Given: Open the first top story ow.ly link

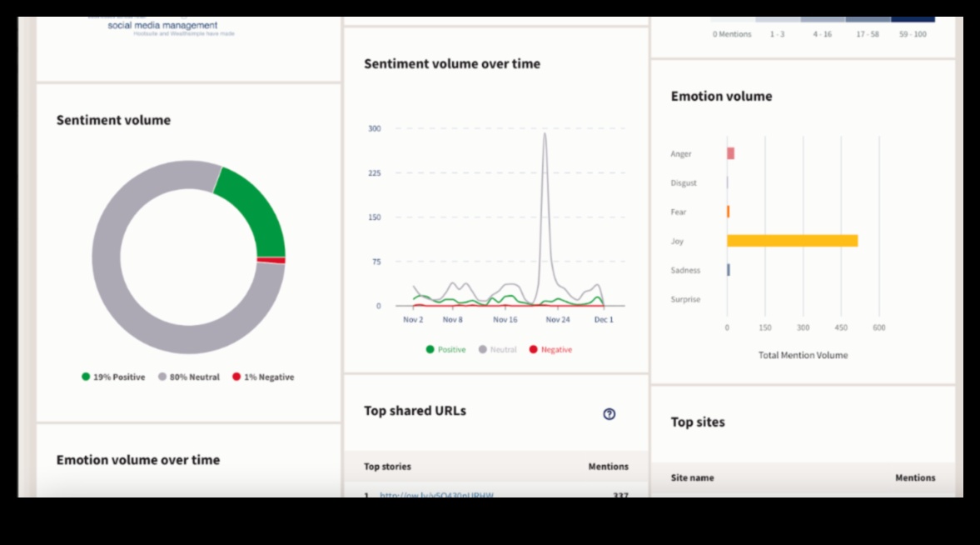Looking at the screenshot, I should pyautogui.click(x=436, y=496).
